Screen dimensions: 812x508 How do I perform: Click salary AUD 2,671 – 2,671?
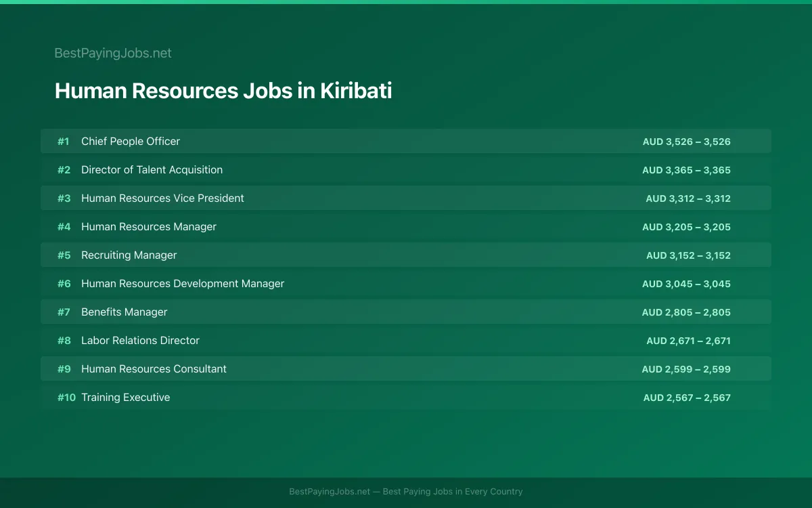688,341
